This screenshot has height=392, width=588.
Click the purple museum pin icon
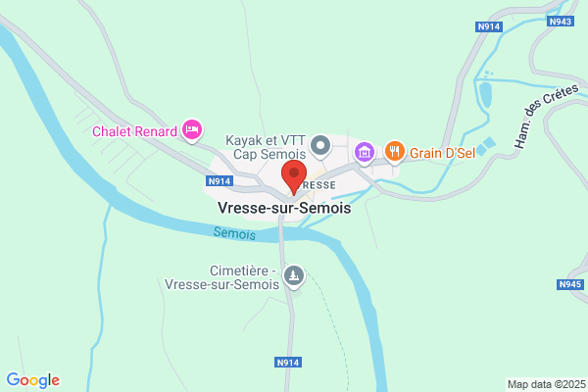365,153
